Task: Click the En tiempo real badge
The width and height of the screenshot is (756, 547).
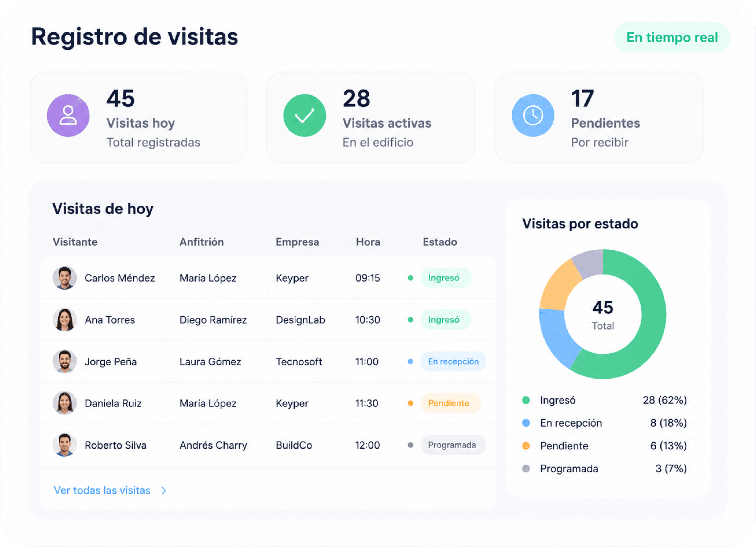Action: [x=672, y=37]
